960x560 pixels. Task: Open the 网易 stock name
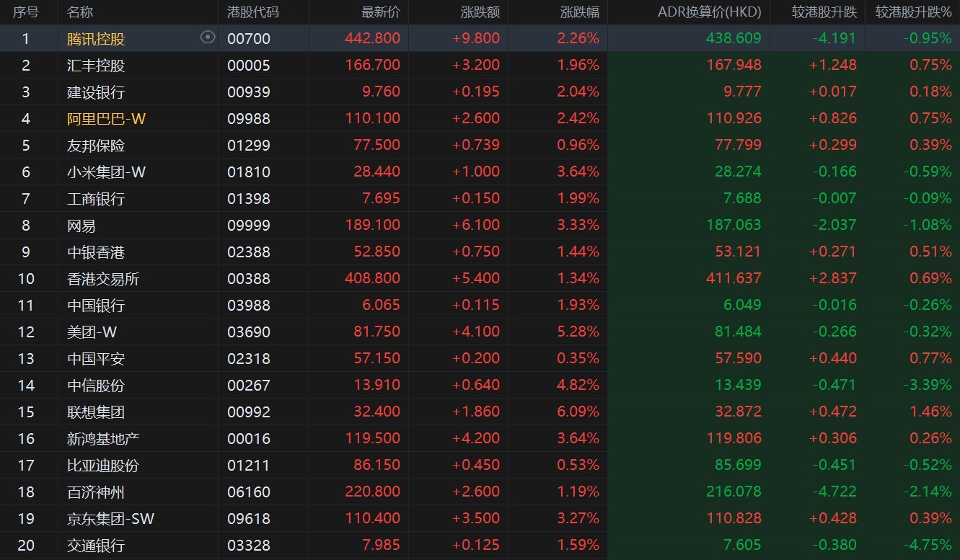coord(82,226)
